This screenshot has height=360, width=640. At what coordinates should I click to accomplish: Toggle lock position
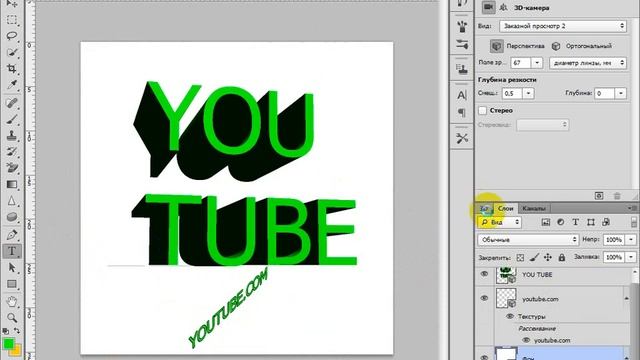coord(548,258)
